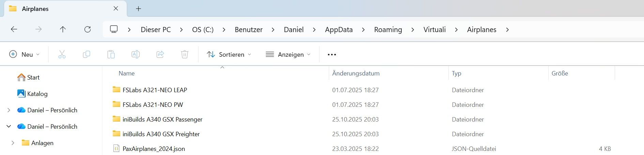644x155 pixels.
Task: Open a new tab with plus button
Action: click(138, 9)
